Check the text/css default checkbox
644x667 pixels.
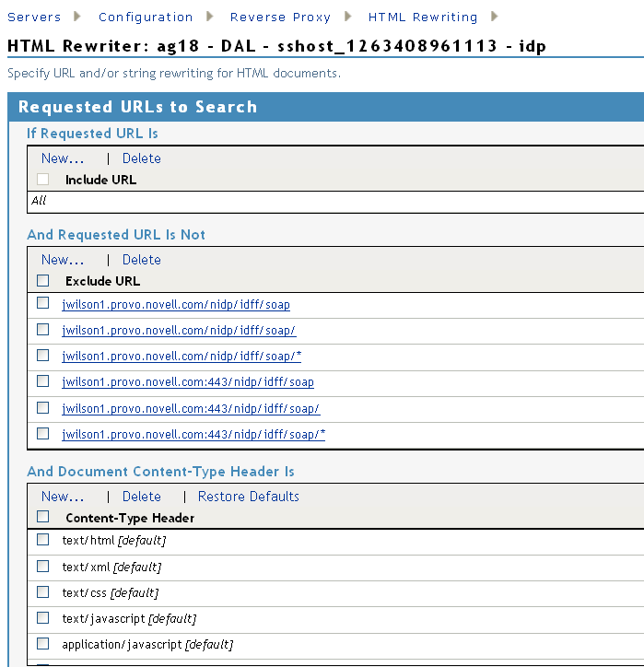(42, 592)
